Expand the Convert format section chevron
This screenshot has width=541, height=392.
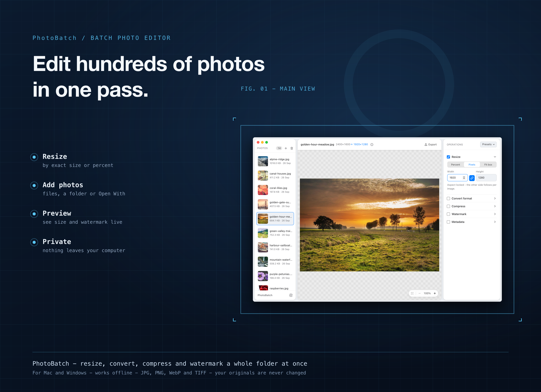tap(495, 198)
